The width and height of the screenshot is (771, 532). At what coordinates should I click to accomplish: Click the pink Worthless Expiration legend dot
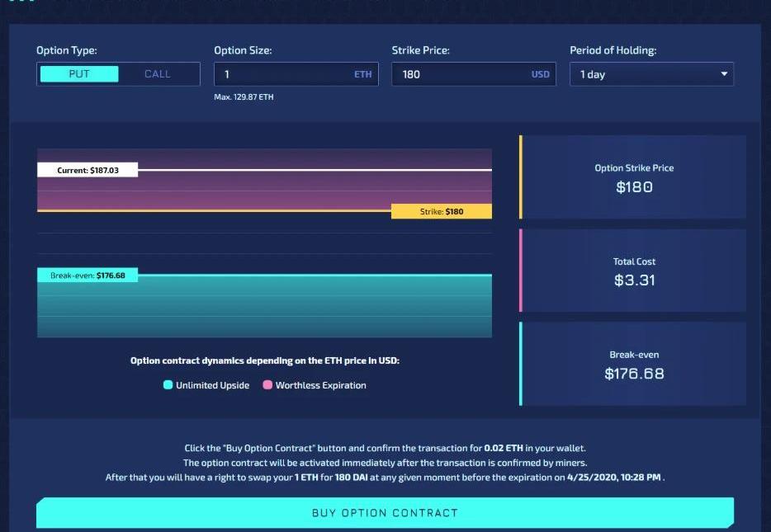pos(267,385)
